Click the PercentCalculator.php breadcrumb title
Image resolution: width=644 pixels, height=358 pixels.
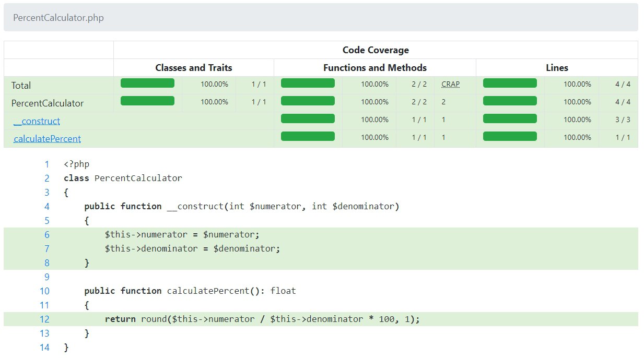[x=58, y=18]
